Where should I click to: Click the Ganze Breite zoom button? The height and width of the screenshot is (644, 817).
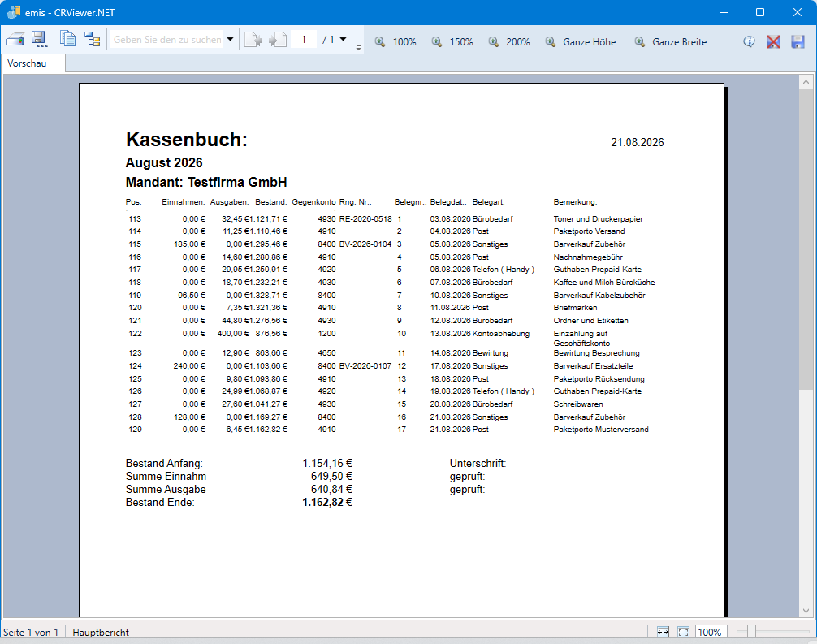click(671, 41)
